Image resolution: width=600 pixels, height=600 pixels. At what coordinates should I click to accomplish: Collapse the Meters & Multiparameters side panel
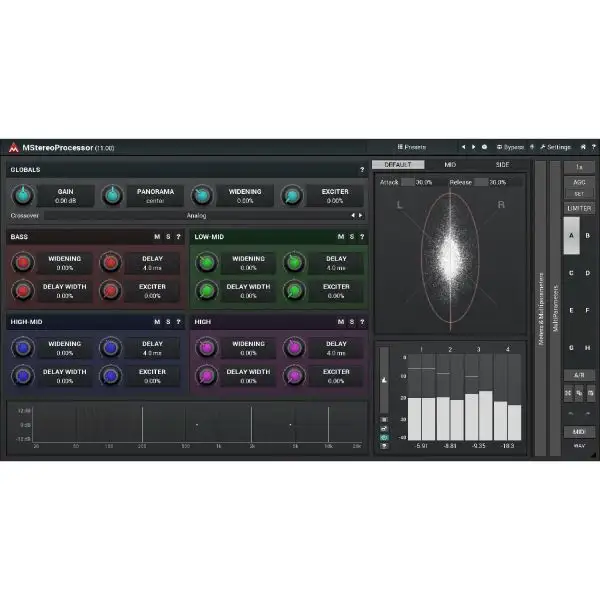(x=540, y=300)
